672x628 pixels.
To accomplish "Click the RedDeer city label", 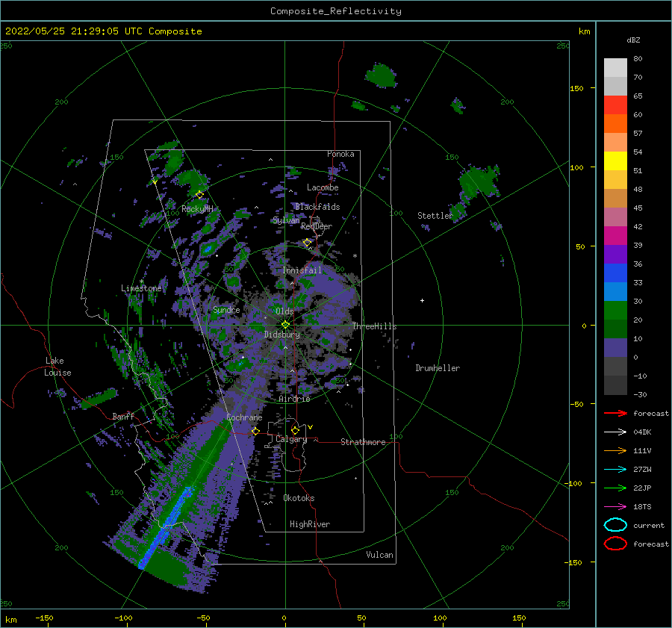I will [x=317, y=226].
